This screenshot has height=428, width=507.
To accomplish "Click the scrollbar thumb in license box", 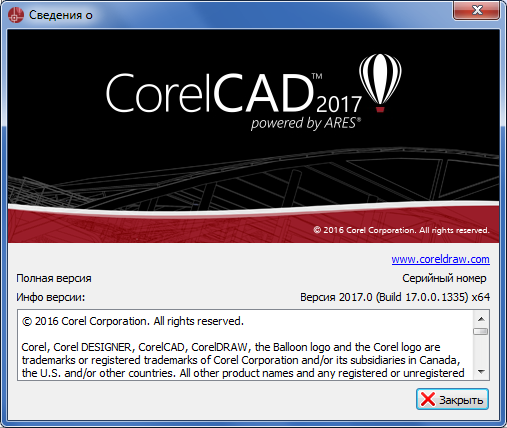I will coord(481,331).
